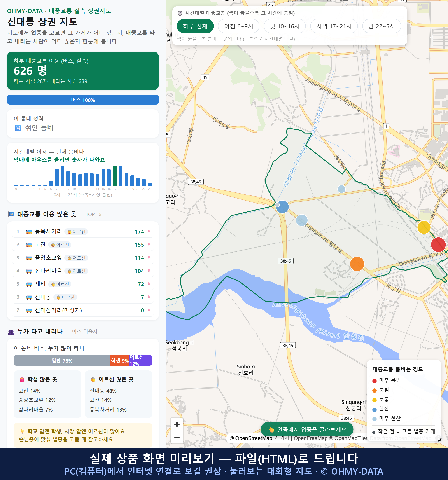Click the 8시 bar in hourly chart
The height and width of the screenshot is (480, 448).
[63, 176]
